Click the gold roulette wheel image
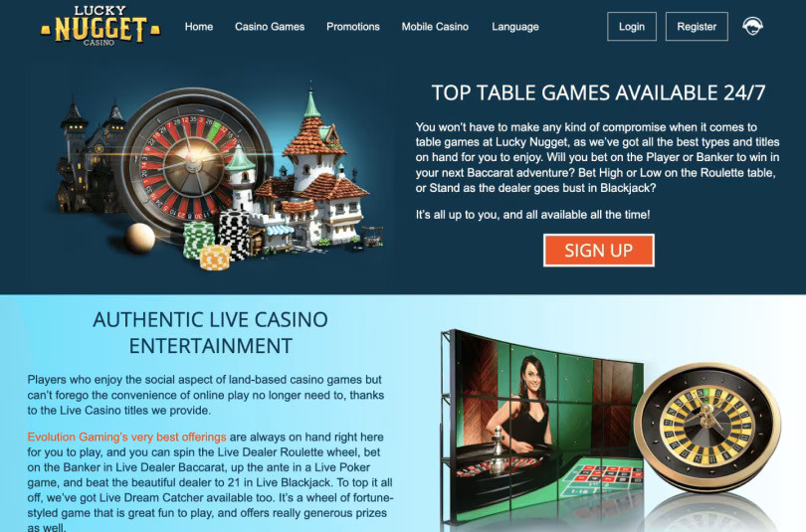The image size is (806, 532). point(707,428)
